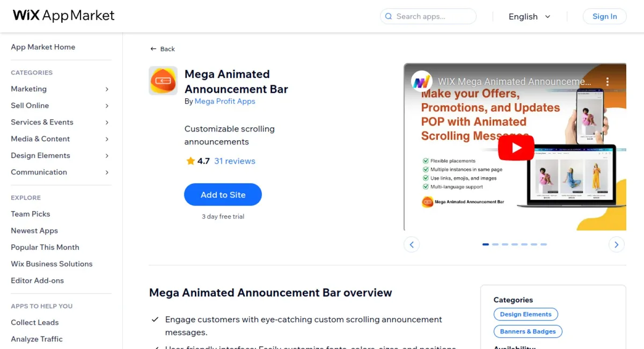Go to previous carousel slide
Screen dimensions: 644x349
click(412, 244)
